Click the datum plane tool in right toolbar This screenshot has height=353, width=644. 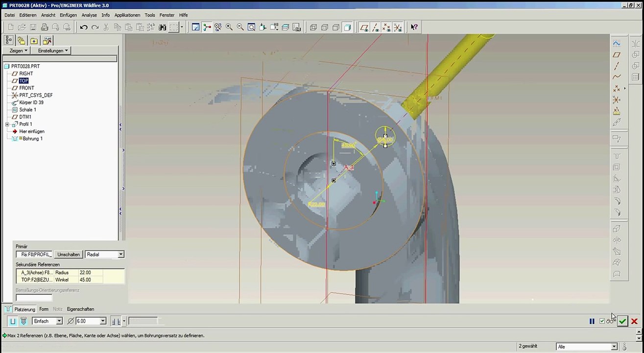(617, 55)
